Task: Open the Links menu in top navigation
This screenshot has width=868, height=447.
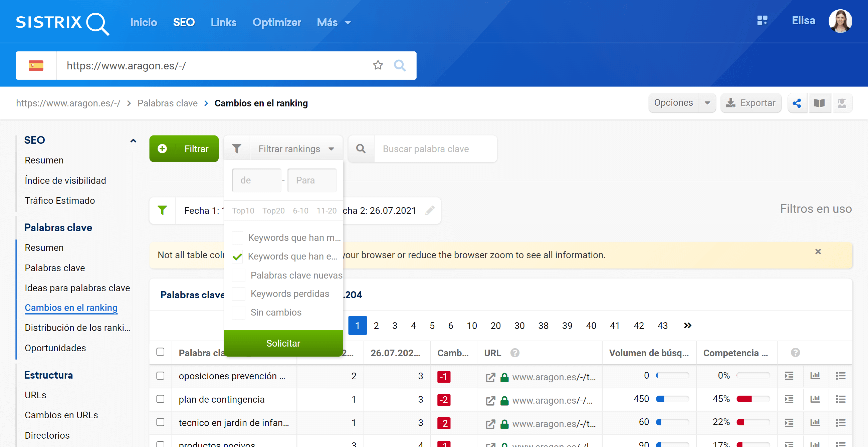Action: click(223, 22)
